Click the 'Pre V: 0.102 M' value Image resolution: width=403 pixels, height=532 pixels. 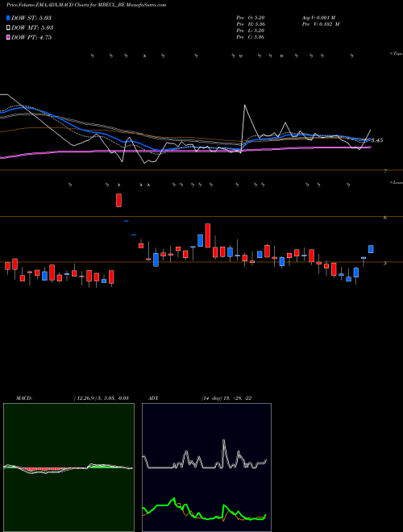point(321,24)
